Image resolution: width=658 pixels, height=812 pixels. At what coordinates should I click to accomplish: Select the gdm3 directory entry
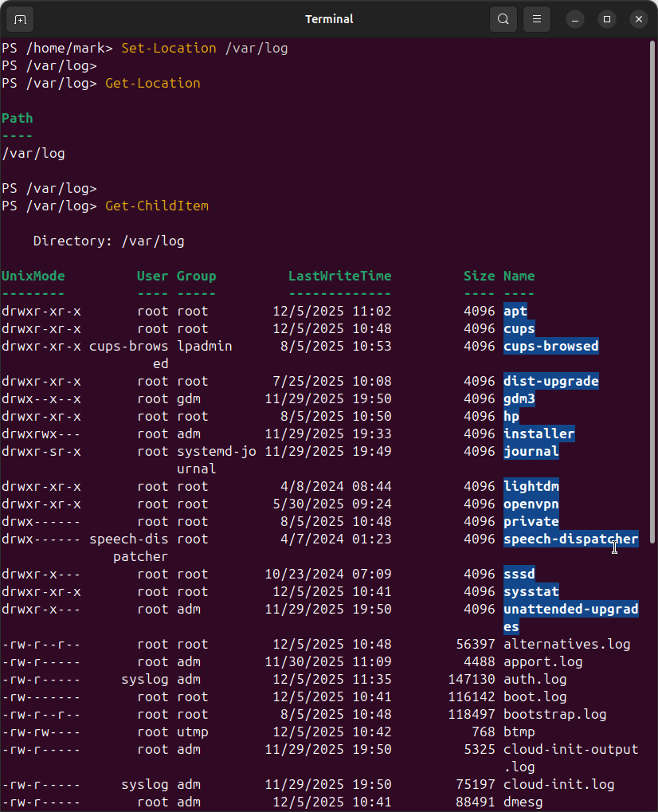coord(519,398)
